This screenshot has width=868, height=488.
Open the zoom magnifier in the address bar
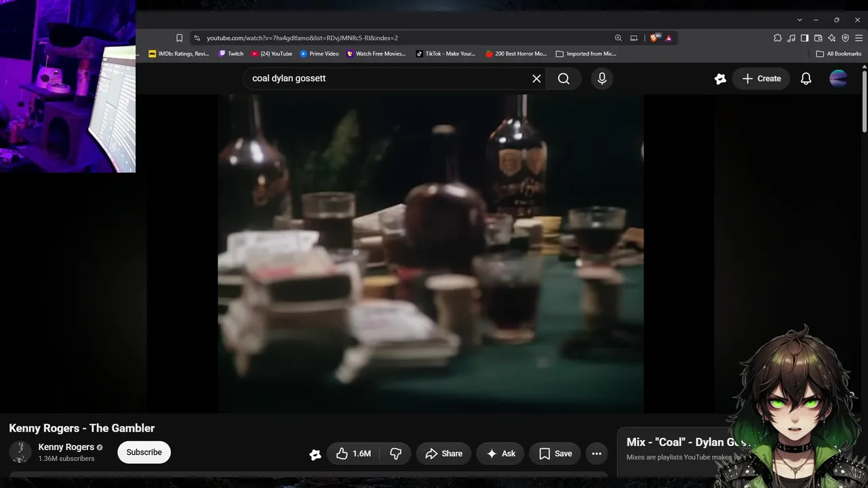618,38
